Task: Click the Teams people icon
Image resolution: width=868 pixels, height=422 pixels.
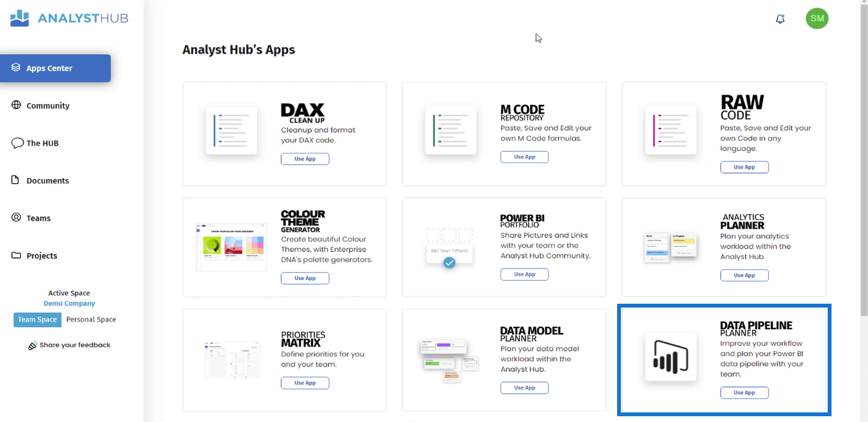Action: click(16, 217)
